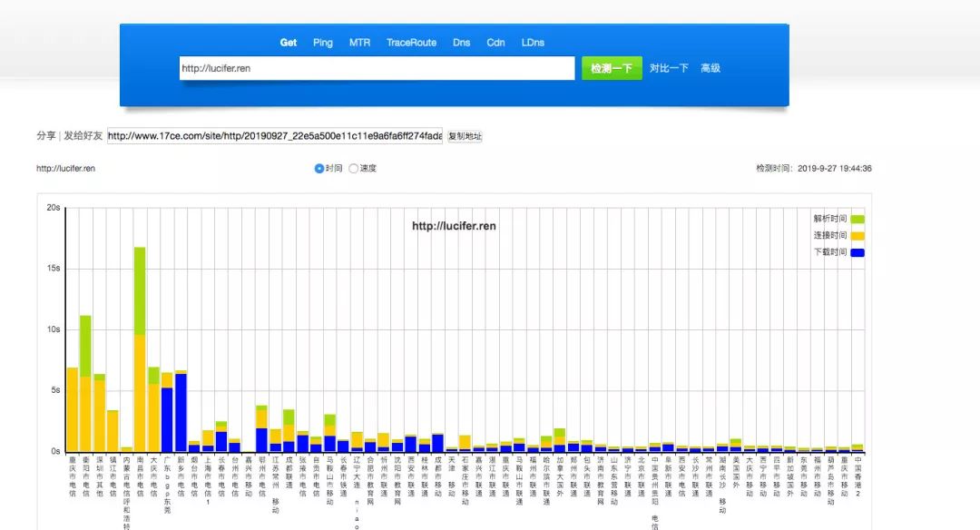Click the 石家庄市移动 bar

coord(465,444)
